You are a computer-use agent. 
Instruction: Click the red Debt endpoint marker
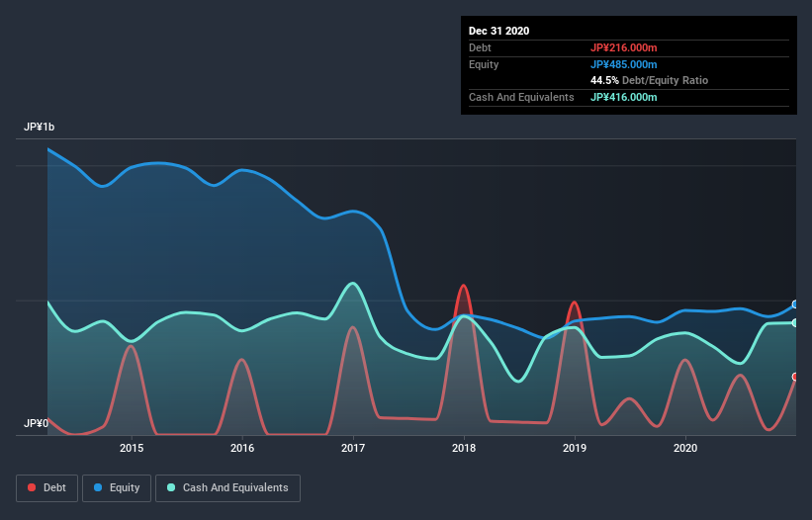click(x=795, y=377)
